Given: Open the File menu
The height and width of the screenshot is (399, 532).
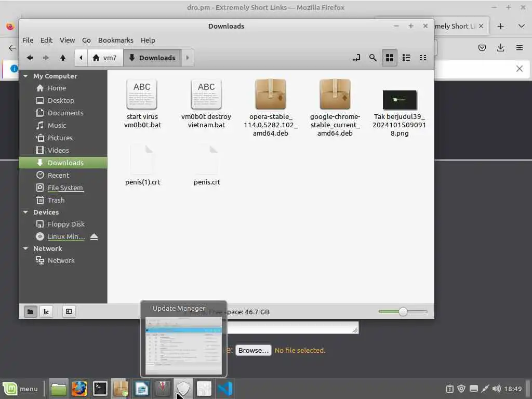Looking at the screenshot, I should pos(28,40).
